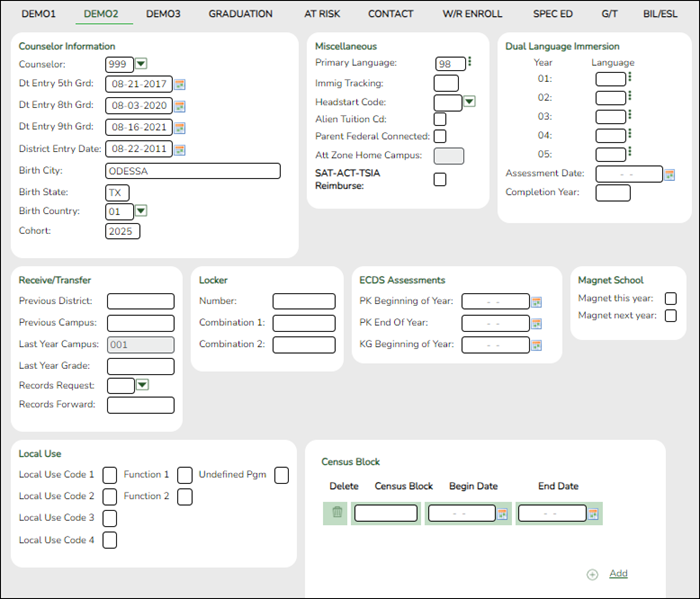
Task: Open calendar for Census Block End Date
Action: [593, 514]
